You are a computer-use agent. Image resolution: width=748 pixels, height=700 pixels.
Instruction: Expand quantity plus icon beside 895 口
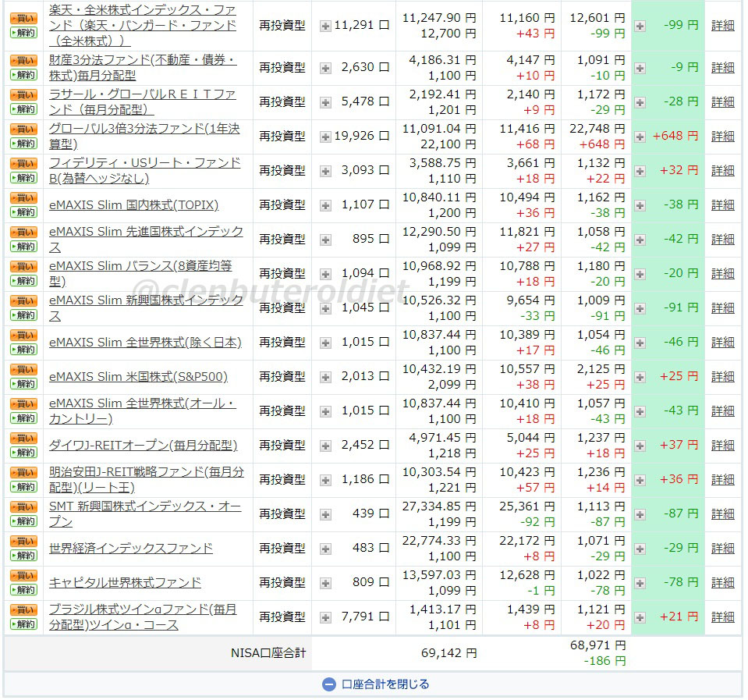(x=325, y=240)
